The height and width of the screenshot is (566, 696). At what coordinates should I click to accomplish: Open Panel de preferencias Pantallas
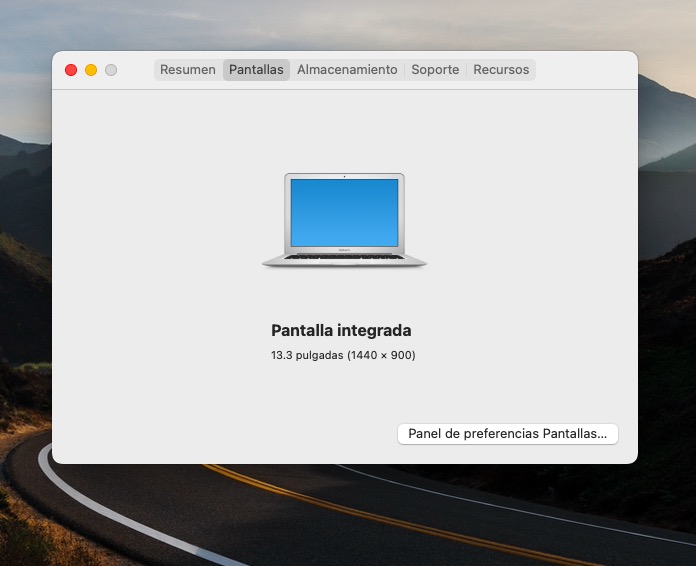(508, 434)
